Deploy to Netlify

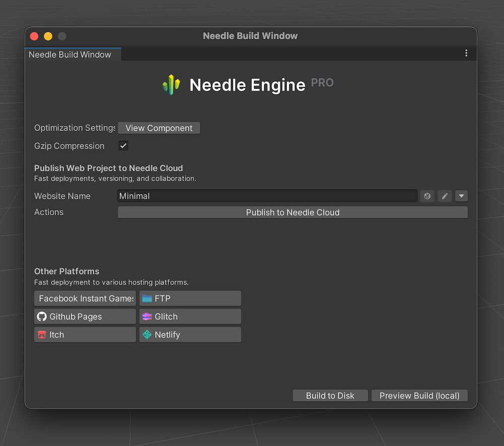pos(190,335)
